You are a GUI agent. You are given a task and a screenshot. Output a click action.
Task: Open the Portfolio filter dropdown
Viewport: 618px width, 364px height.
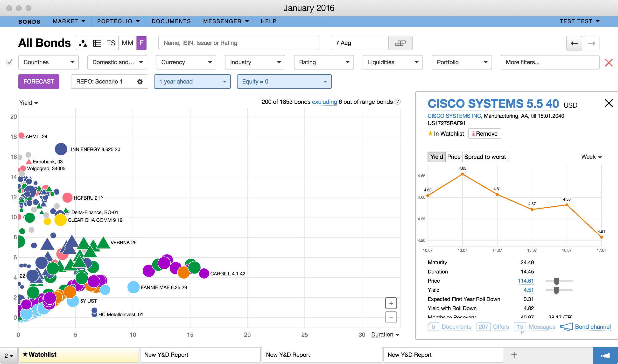tap(462, 62)
